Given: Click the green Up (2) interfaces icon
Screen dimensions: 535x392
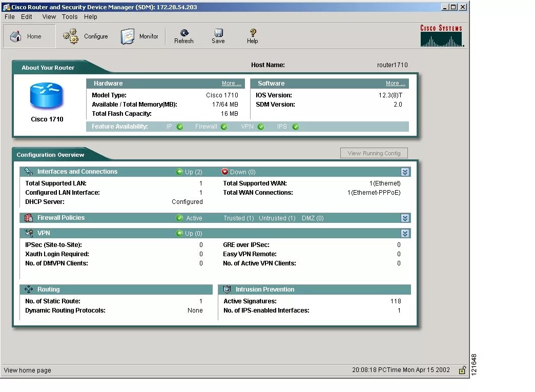Looking at the screenshot, I should (x=179, y=172).
